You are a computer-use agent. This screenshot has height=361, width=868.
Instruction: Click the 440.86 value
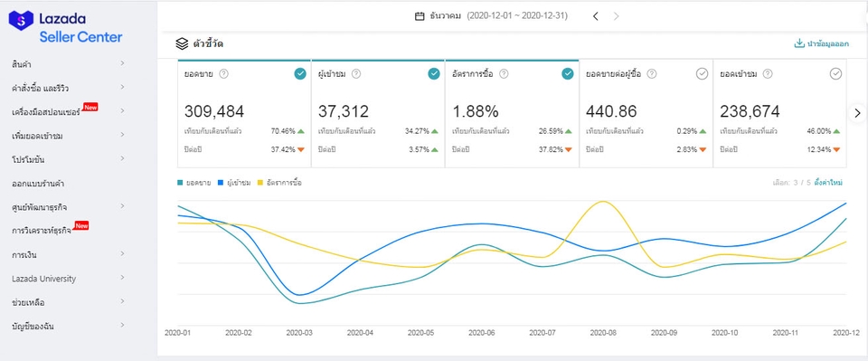pos(612,111)
